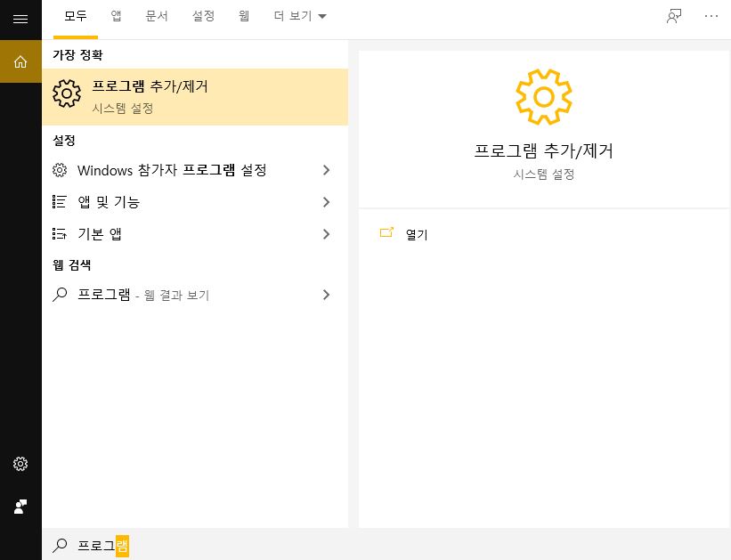This screenshot has height=560, width=731.
Task: Switch to the 문서 tab
Action: 157,16
